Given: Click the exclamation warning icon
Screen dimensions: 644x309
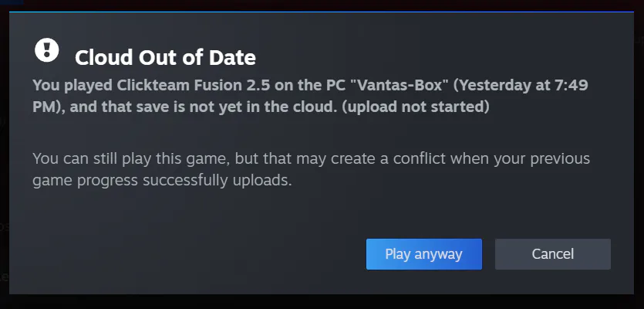Looking at the screenshot, I should pos(47,50).
